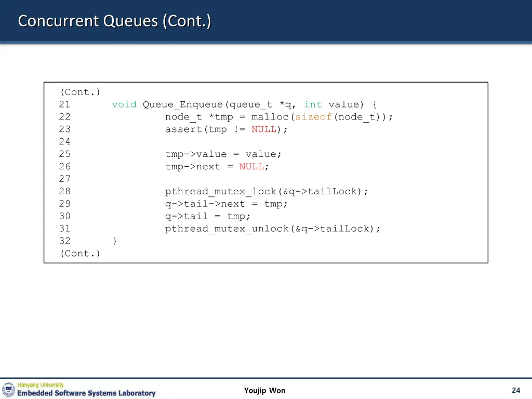Click the 'pthread_mutex_unlock' call
The width and height of the screenshot is (532, 399).
(227, 229)
